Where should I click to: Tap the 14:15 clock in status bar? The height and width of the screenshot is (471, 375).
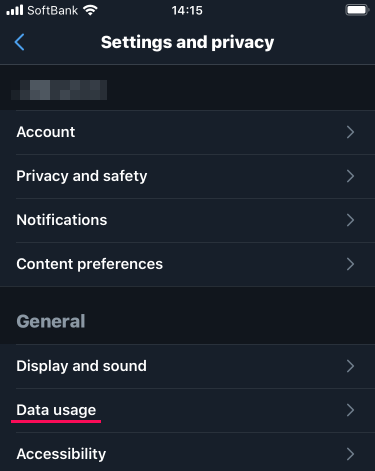[187, 11]
